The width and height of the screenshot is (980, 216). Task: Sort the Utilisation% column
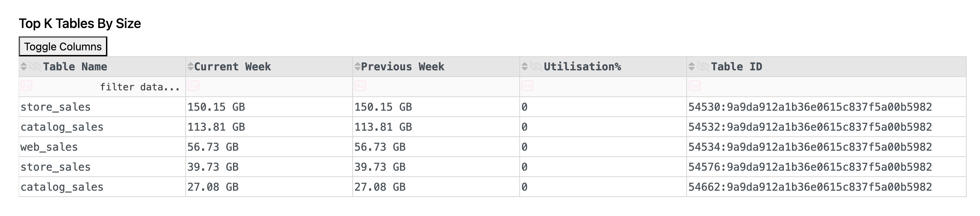[524, 67]
